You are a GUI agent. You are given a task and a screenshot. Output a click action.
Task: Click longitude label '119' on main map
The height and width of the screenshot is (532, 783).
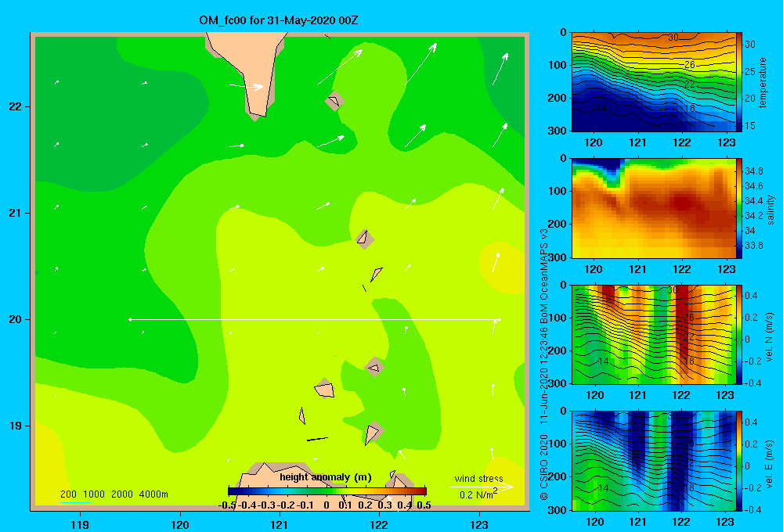(x=81, y=524)
